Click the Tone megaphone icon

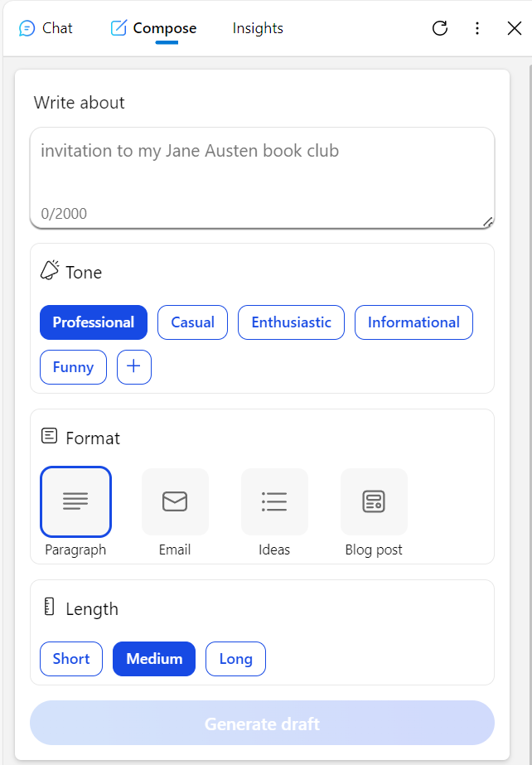click(x=49, y=270)
